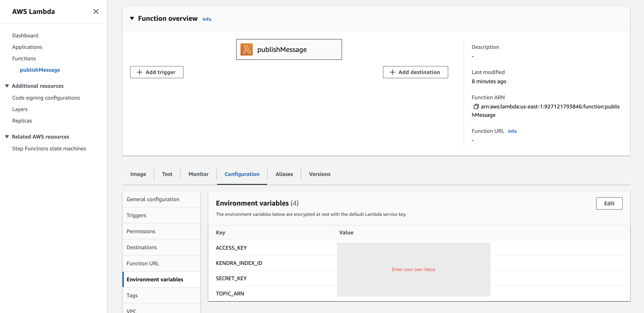Edit the environment variables
The width and height of the screenshot is (644, 313).
609,203
